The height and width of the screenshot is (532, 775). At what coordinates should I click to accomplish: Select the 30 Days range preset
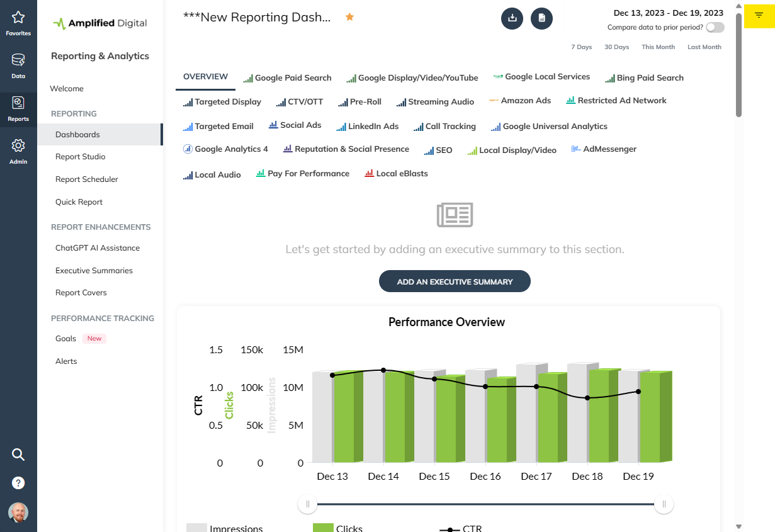(x=616, y=47)
